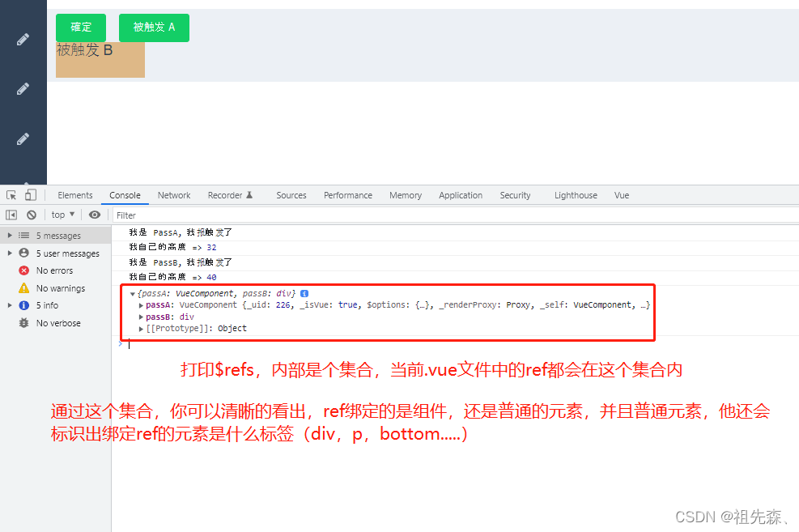799x532 pixels.
Task: Open the Memory tab
Action: (x=405, y=195)
